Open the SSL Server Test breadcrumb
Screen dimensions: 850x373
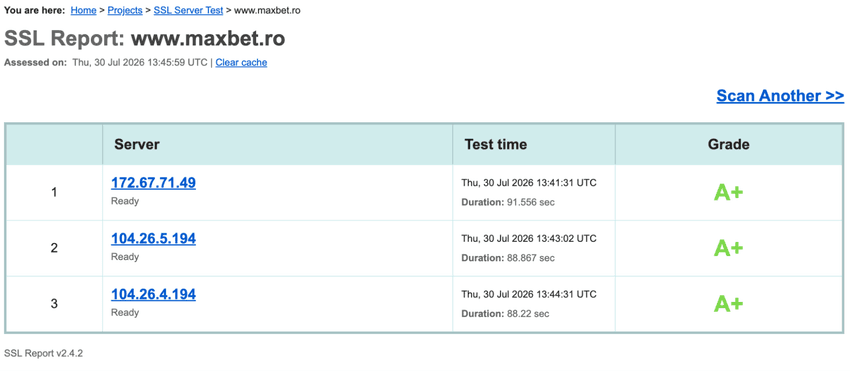pyautogui.click(x=188, y=10)
